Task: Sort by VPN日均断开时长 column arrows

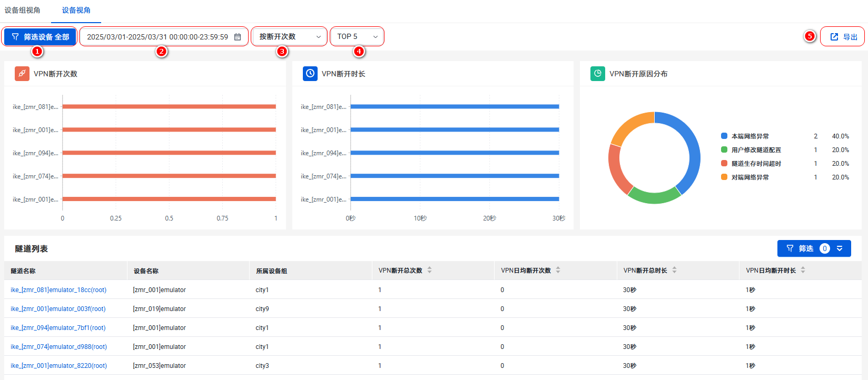Action: (803, 270)
